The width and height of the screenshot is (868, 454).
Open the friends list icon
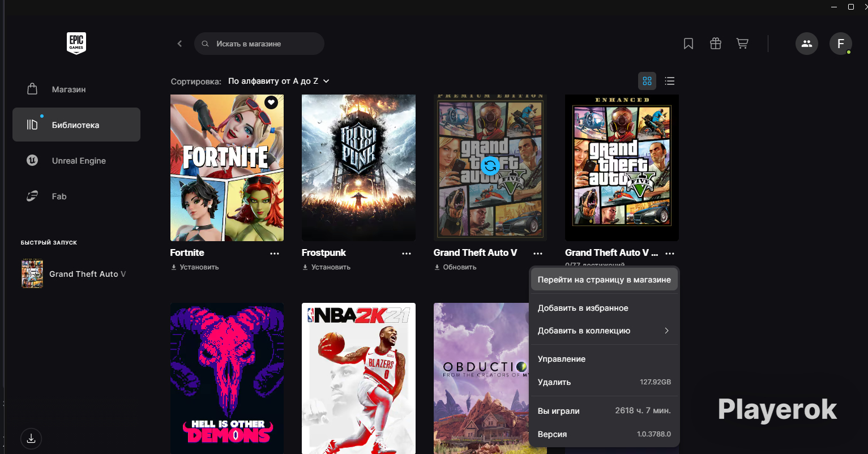(x=807, y=44)
